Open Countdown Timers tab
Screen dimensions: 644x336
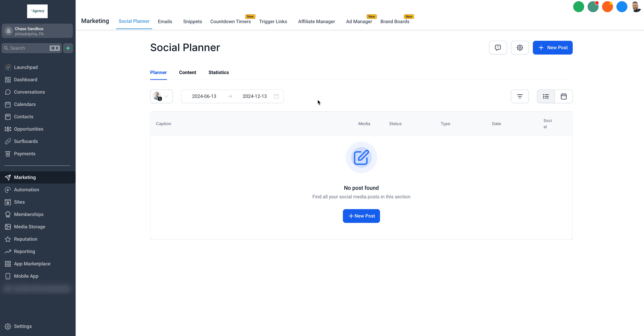[230, 22]
